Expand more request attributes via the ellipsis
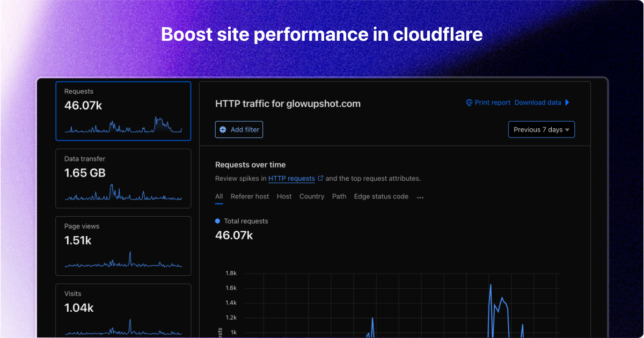 pos(420,197)
